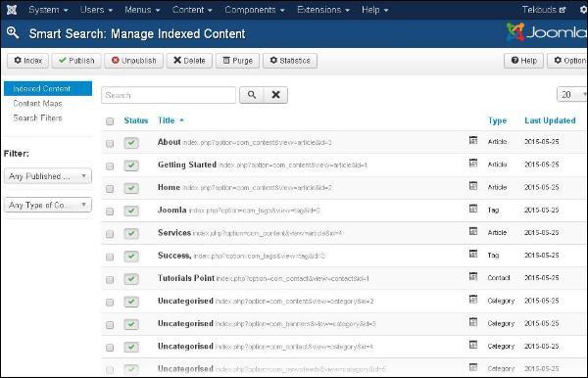Screen dimensions: 588x378
Task: Check the box for the Home row
Action: [x=110, y=189]
